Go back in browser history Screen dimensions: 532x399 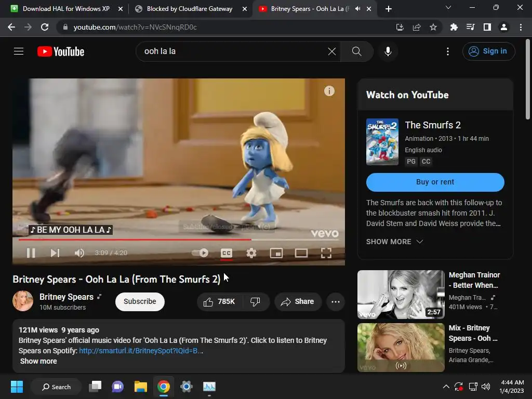(x=11, y=27)
